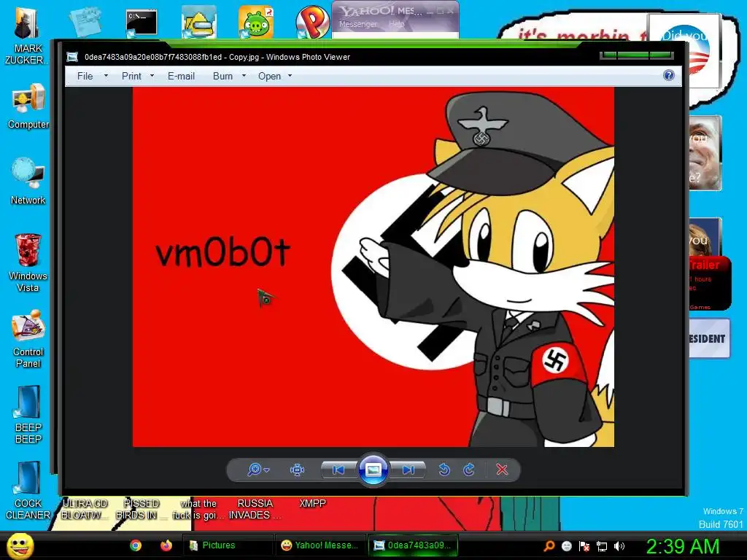This screenshot has height=560, width=747.
Task: Open the Messenger menu in Yahoo! Messenger
Action: coord(357,24)
